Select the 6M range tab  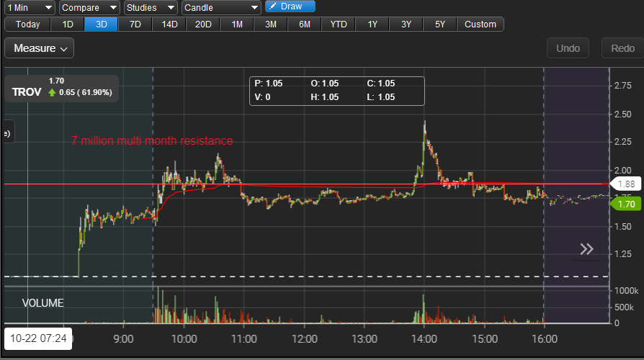pyautogui.click(x=304, y=24)
